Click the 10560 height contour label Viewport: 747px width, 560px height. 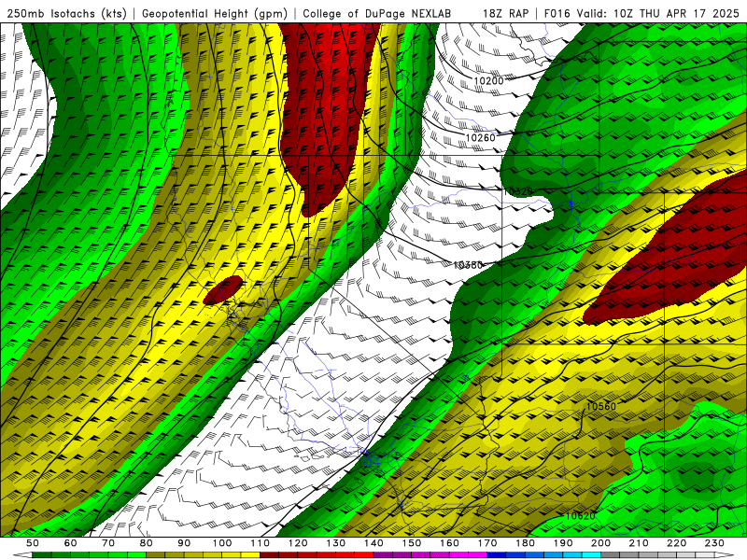(600, 406)
